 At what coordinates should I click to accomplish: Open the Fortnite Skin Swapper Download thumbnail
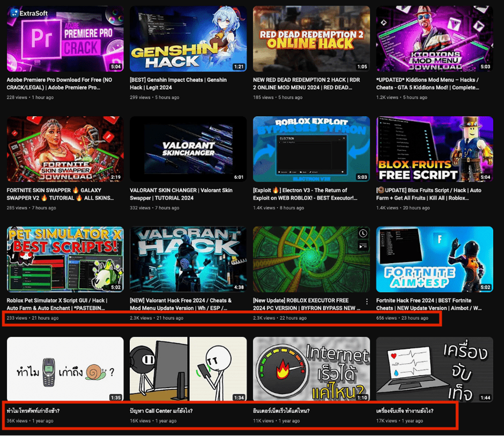(x=65, y=149)
